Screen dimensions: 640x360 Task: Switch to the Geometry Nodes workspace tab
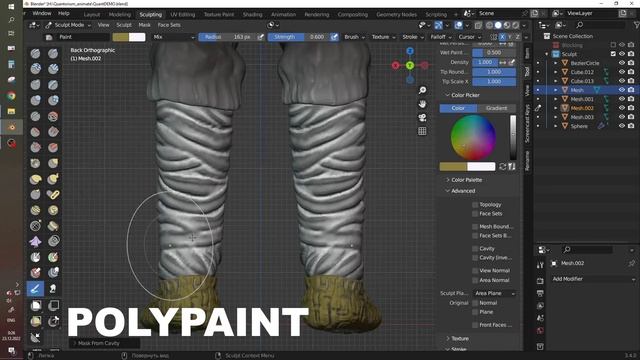click(x=396, y=14)
